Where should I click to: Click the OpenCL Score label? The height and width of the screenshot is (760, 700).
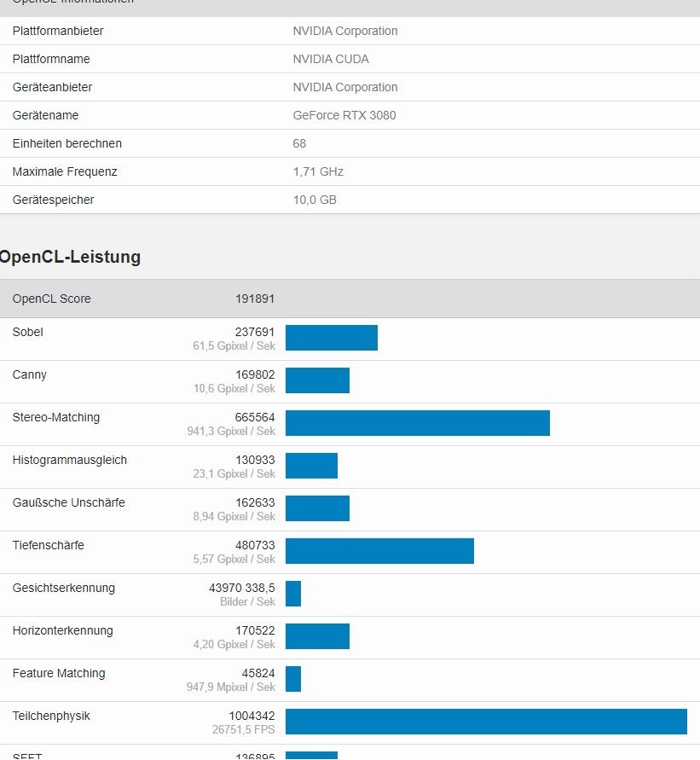[52, 299]
